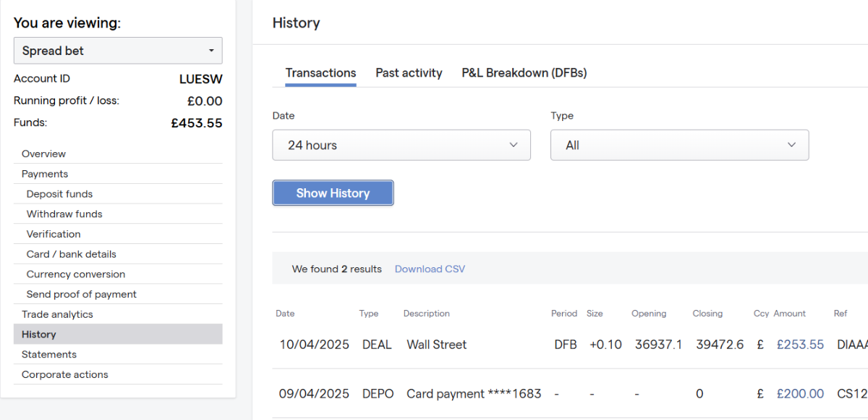This screenshot has width=868, height=420.
Task: Open Send proof of payment
Action: click(x=82, y=295)
